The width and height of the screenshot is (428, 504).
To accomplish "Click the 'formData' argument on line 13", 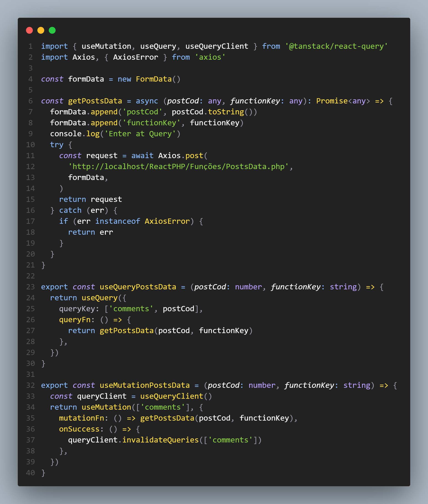I will click(86, 177).
